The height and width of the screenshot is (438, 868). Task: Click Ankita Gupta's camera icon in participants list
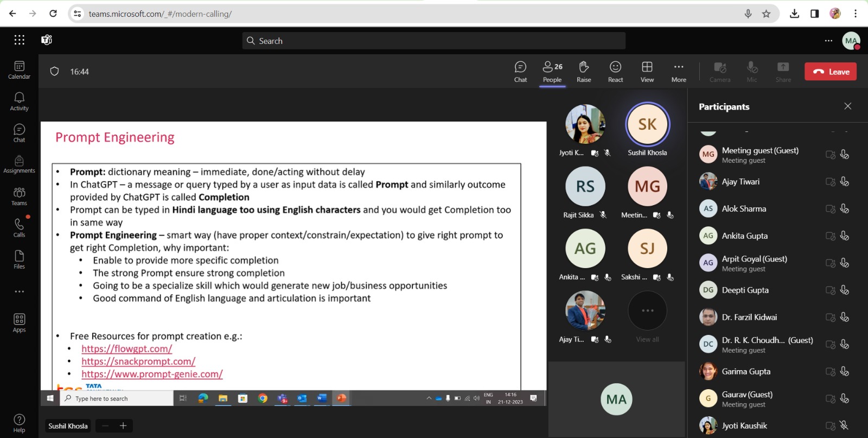tap(830, 236)
